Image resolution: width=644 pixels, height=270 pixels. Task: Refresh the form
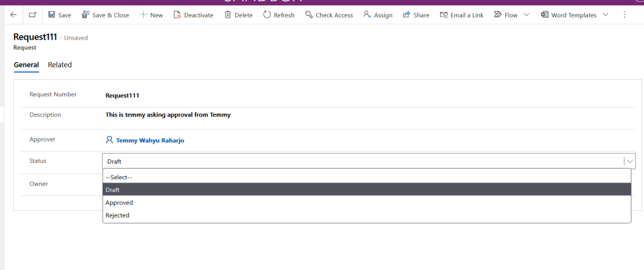pyautogui.click(x=278, y=14)
